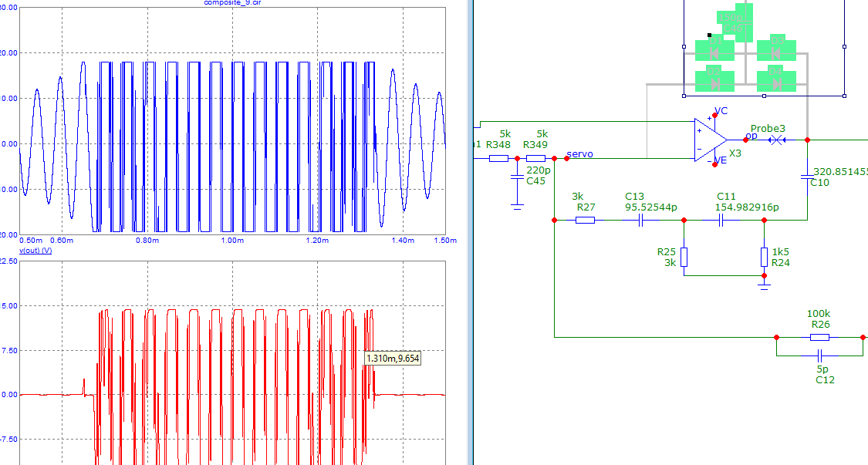This screenshot has width=868, height=465.
Task: Click the v(out) (V) plot label
Action: (x=35, y=250)
